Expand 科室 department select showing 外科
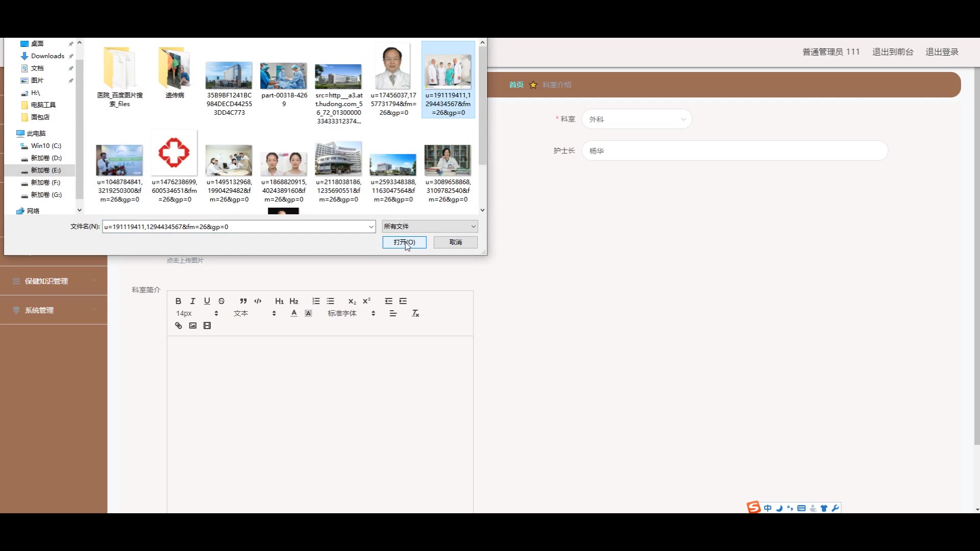This screenshot has width=980, height=551. click(x=636, y=119)
